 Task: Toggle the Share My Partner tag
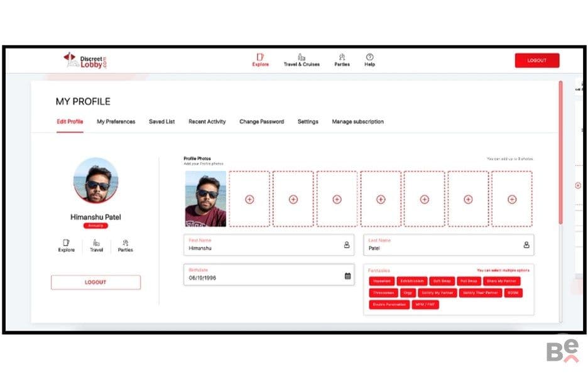[x=501, y=281]
